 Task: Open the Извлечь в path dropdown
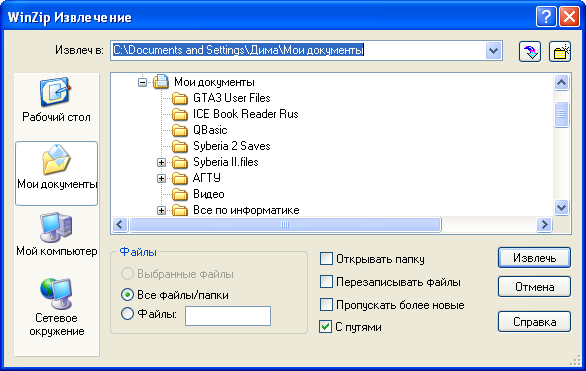493,51
